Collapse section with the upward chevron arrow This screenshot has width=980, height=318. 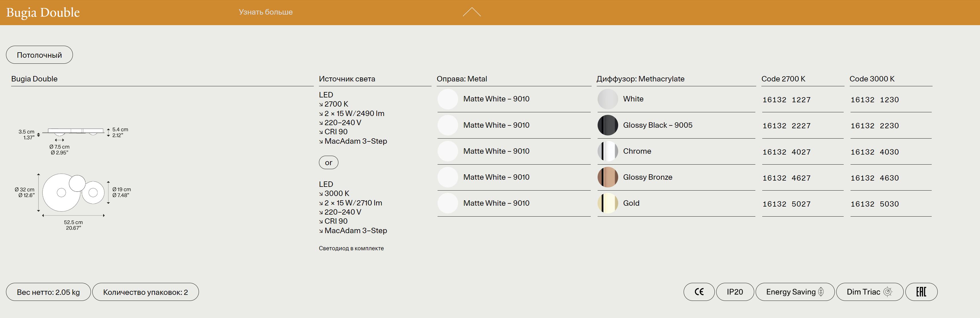click(471, 12)
